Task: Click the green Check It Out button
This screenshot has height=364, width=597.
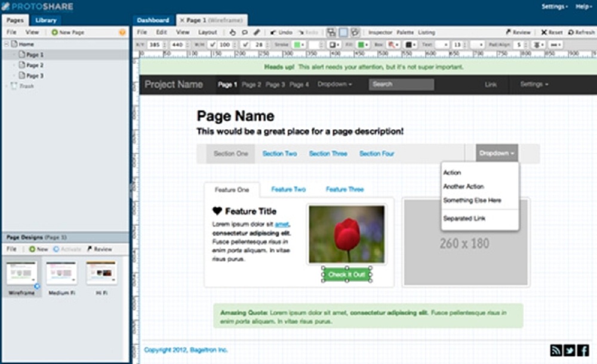Action: click(x=346, y=274)
